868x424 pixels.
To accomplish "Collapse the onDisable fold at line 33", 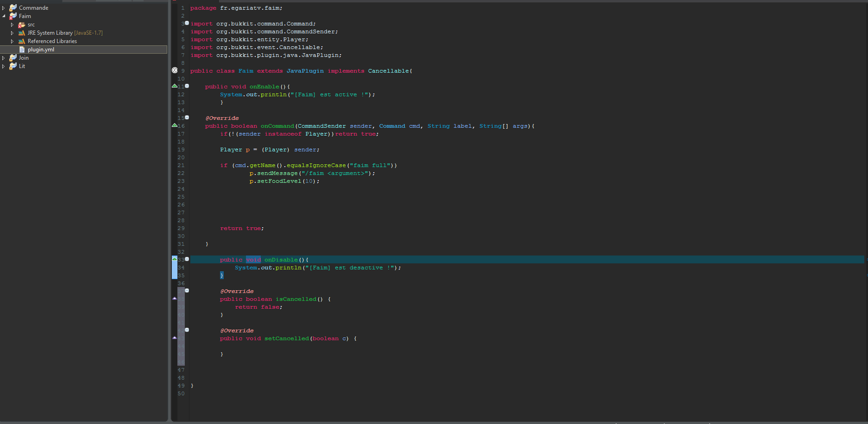I will 187,259.
